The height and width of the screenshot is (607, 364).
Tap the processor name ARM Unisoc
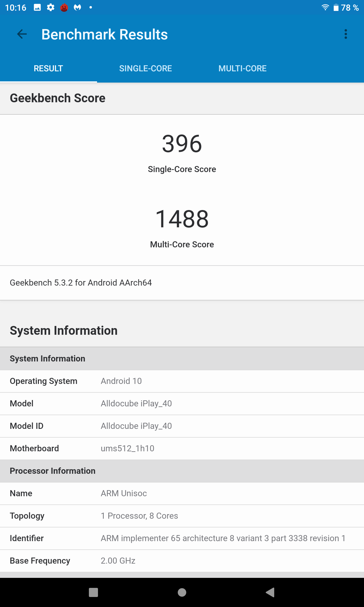[x=124, y=493]
